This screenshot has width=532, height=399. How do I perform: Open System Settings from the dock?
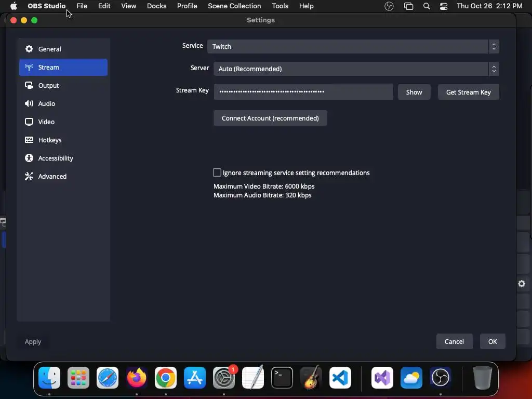224,378
